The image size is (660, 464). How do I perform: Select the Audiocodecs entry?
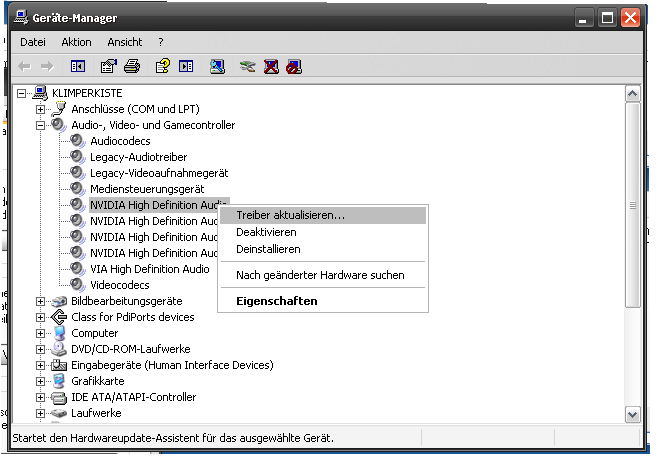[120, 141]
